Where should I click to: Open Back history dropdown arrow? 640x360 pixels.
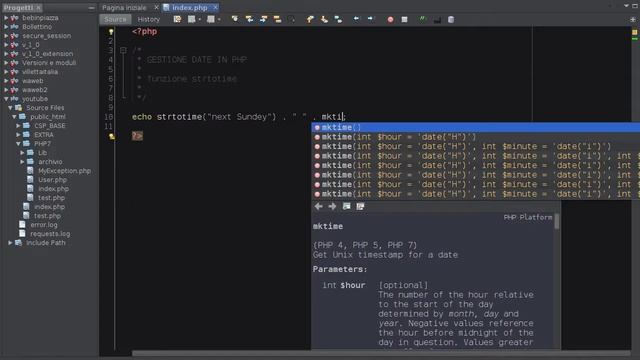(x=200, y=19)
